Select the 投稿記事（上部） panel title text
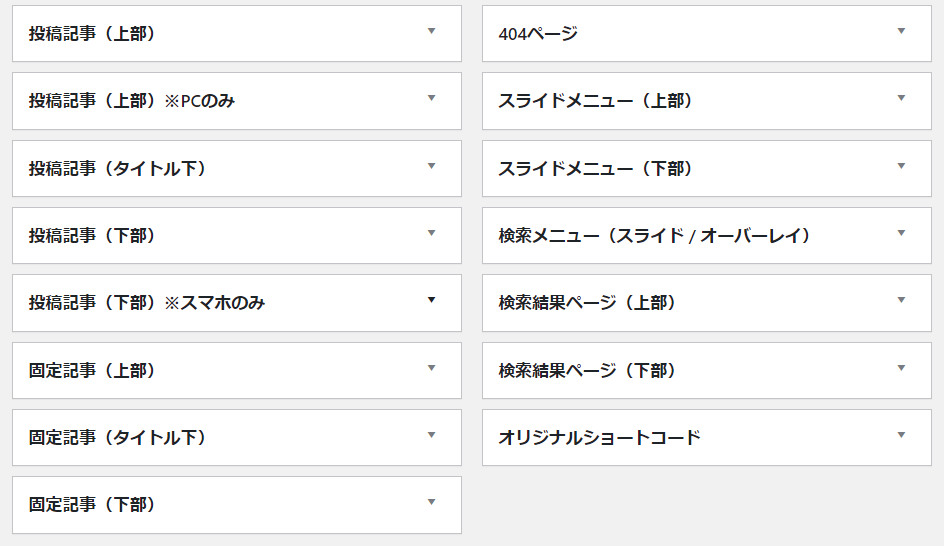Screen dimensions: 944x546 coord(92,34)
